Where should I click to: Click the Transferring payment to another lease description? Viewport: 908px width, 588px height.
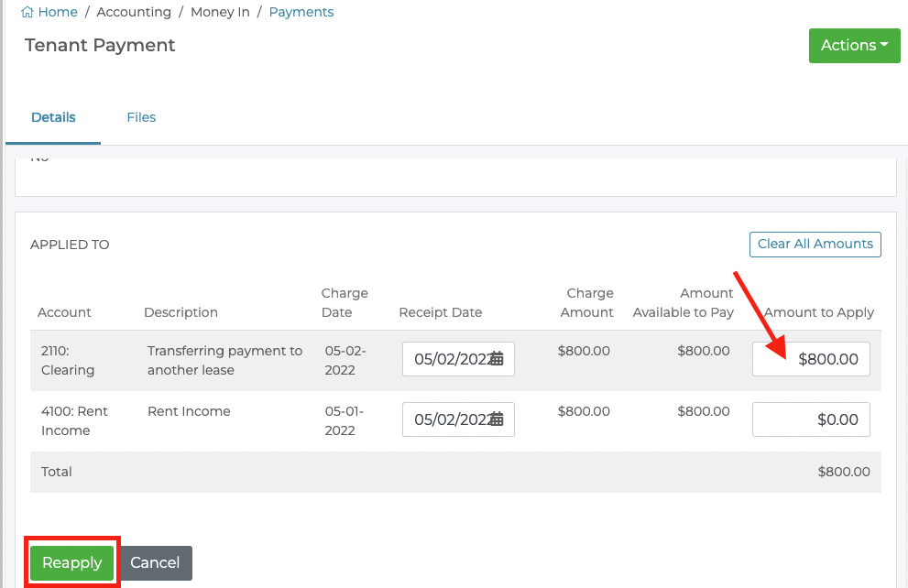pyautogui.click(x=224, y=361)
